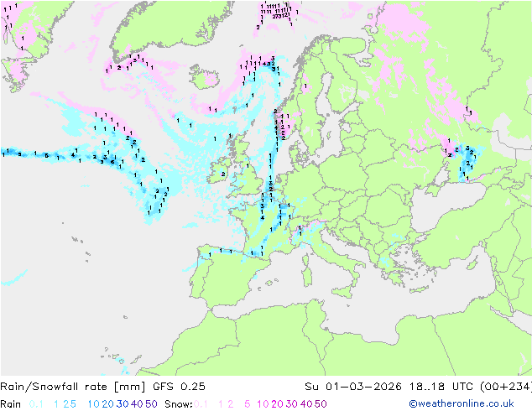
Task: Click the Snow legend value 10
Action: (263, 404)
